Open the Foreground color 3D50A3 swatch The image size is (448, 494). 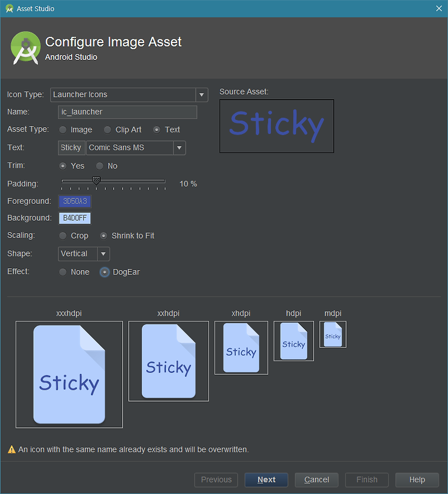coord(75,202)
